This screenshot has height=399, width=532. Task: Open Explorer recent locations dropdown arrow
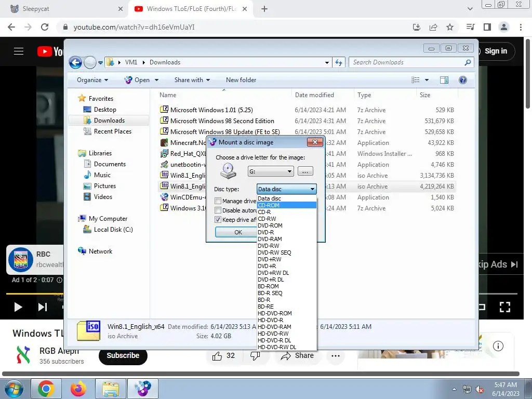tap(100, 63)
